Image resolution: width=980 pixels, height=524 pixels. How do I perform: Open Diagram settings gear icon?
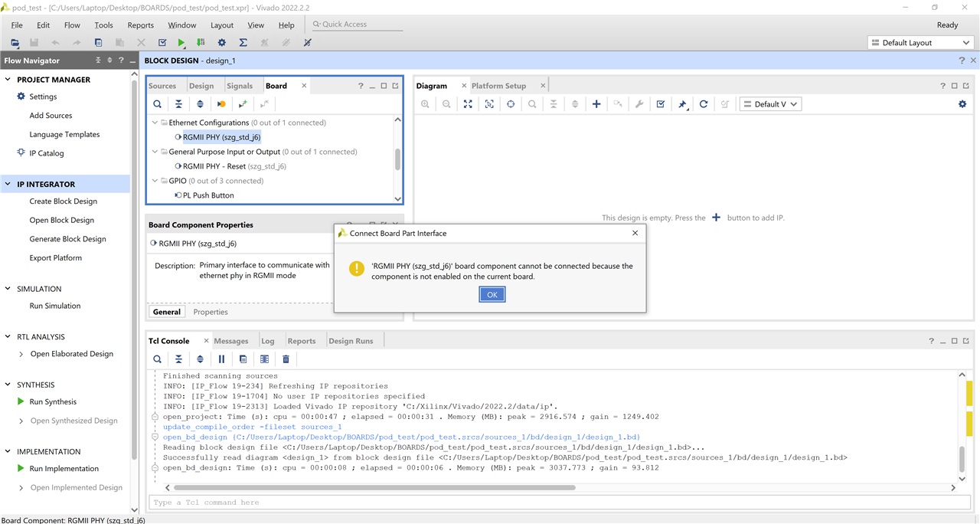962,104
